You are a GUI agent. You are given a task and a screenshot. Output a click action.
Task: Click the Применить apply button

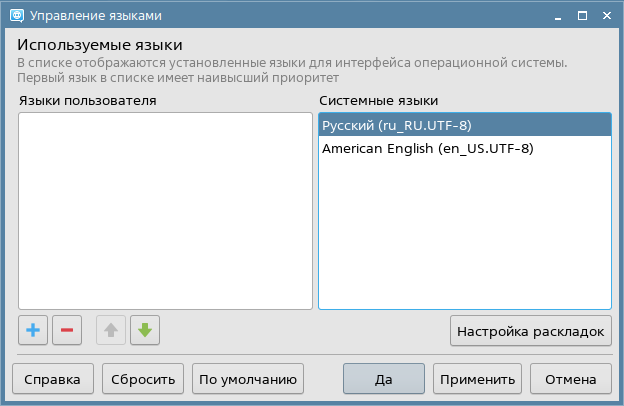click(477, 379)
